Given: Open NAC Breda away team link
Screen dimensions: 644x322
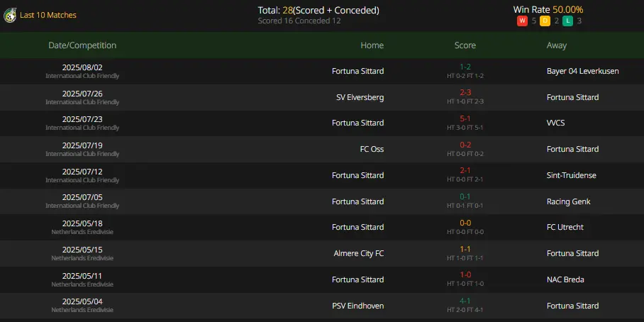Looking at the screenshot, I should coord(565,279).
